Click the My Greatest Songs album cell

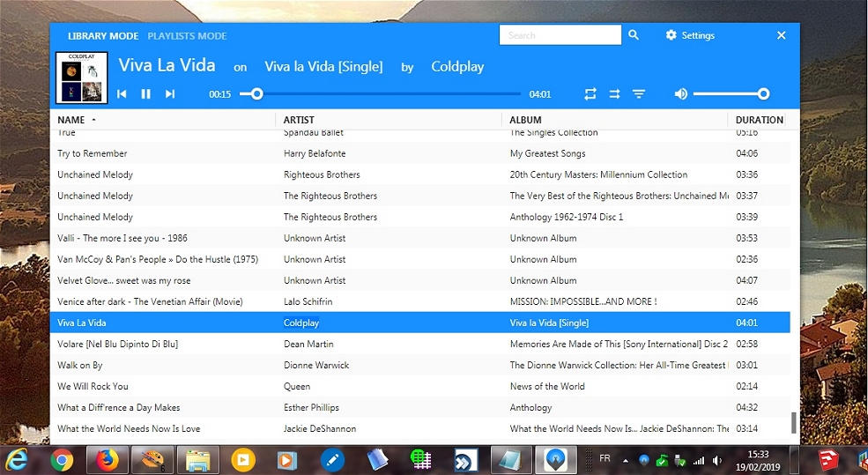pyautogui.click(x=547, y=153)
